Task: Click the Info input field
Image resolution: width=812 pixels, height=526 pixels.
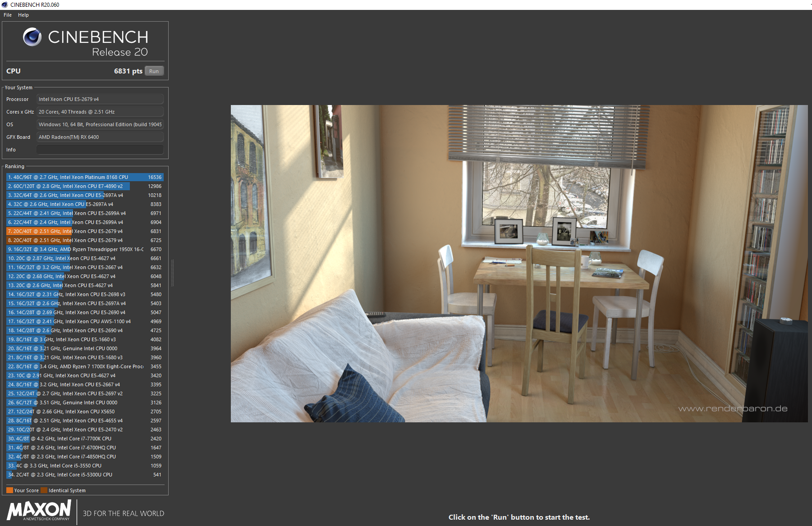Action: coord(100,150)
